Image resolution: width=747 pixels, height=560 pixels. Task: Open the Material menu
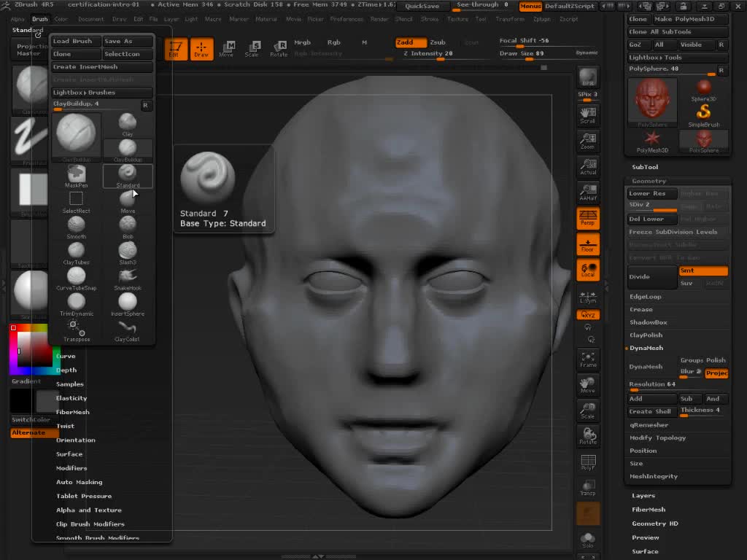click(266, 19)
